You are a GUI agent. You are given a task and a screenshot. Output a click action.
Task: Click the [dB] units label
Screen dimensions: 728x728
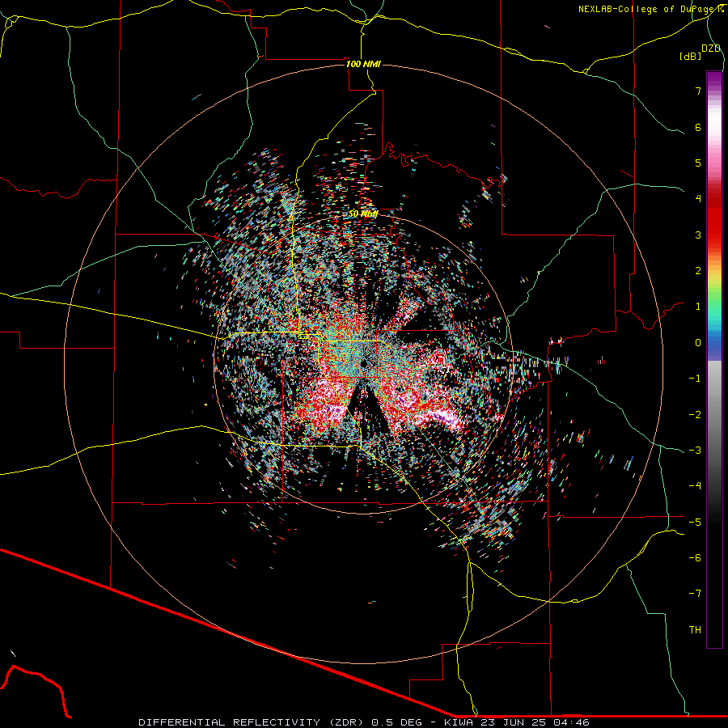point(690,57)
